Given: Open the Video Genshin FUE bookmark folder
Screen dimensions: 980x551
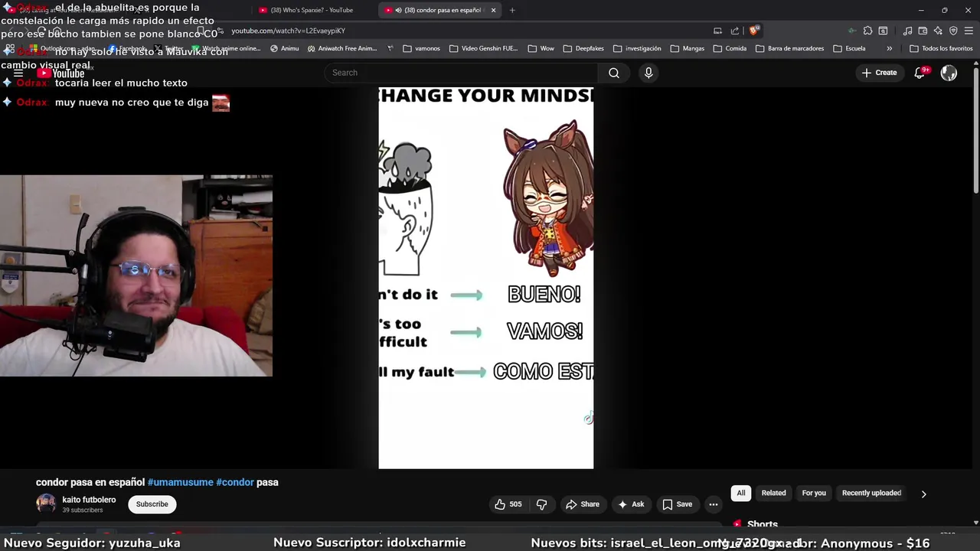Looking at the screenshot, I should click(x=484, y=48).
